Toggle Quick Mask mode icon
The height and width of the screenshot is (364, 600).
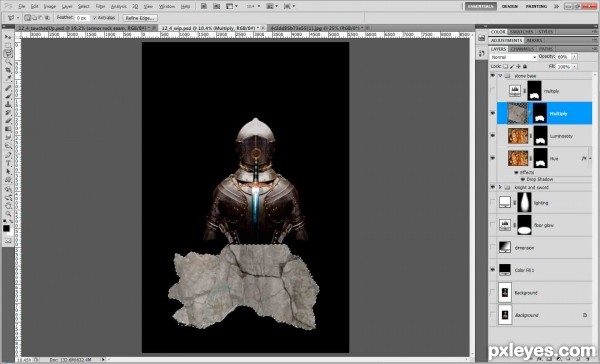[8, 241]
